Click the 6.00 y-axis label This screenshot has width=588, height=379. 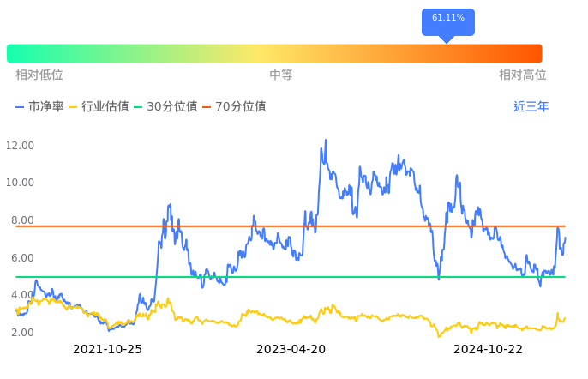(22, 258)
